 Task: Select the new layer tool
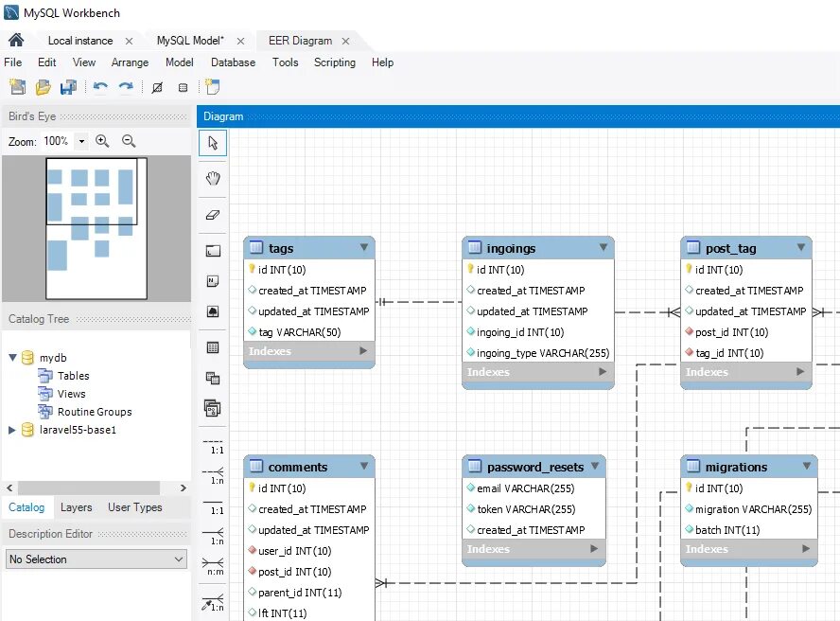(x=213, y=251)
